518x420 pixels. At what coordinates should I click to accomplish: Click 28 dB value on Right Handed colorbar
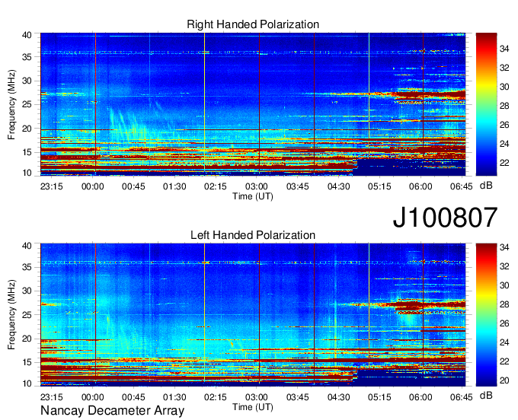coord(504,106)
